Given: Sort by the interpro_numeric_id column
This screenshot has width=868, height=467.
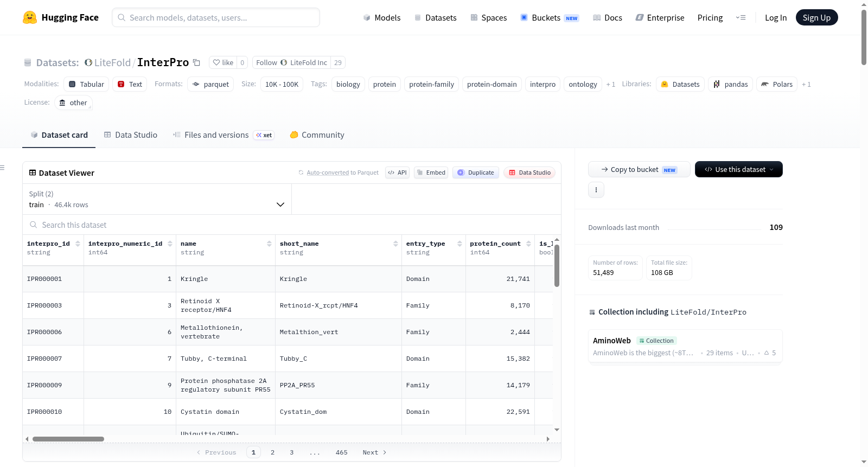Looking at the screenshot, I should (170, 244).
